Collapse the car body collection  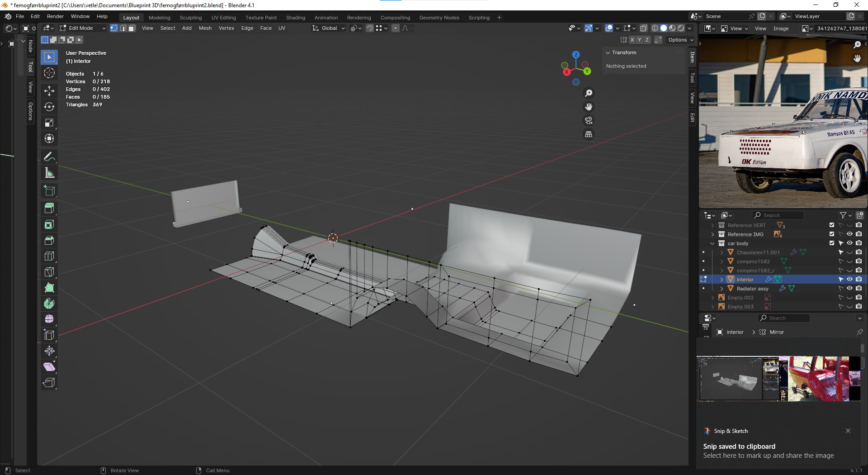[712, 243]
